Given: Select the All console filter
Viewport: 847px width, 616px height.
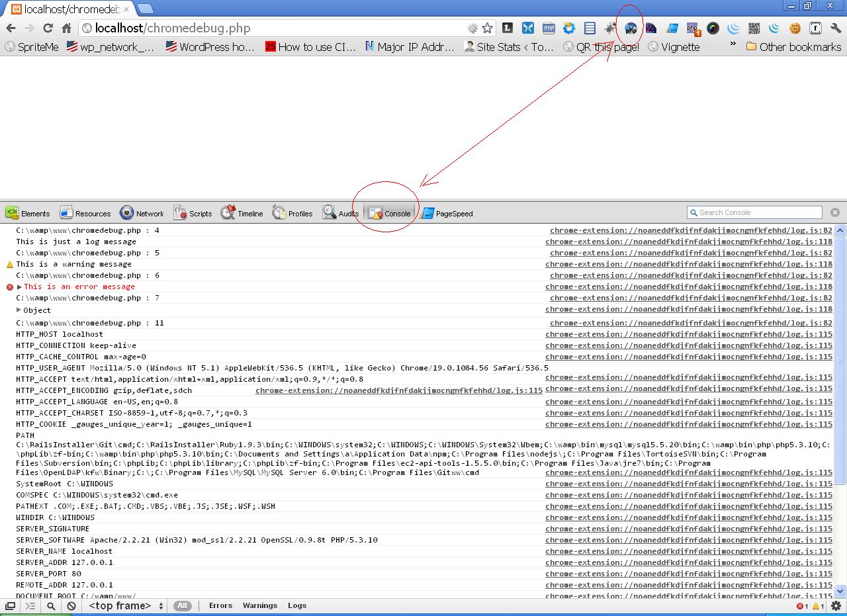Looking at the screenshot, I should 182,605.
